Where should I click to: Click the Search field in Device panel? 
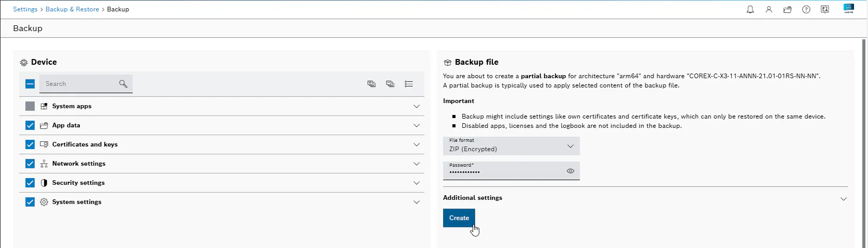(x=86, y=84)
